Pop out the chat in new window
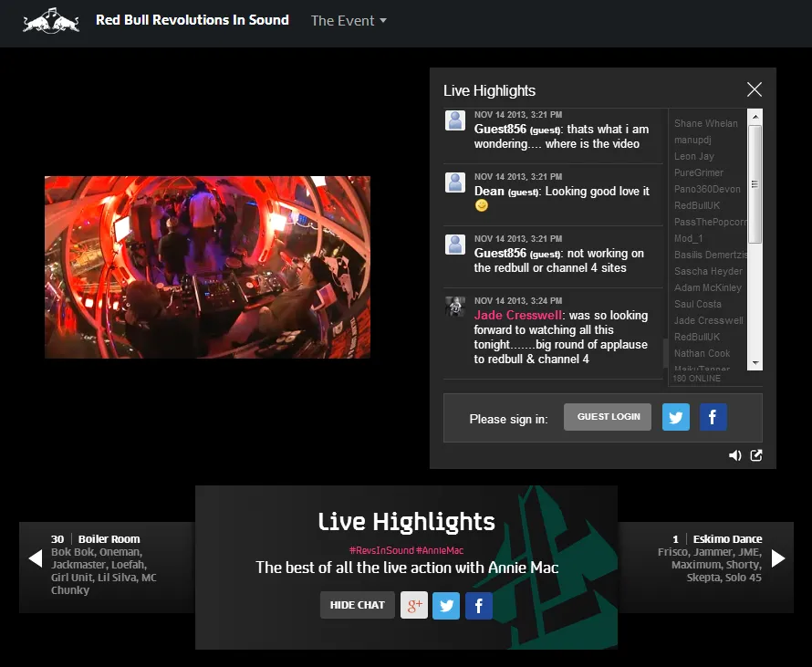812x667 pixels. coord(756,455)
